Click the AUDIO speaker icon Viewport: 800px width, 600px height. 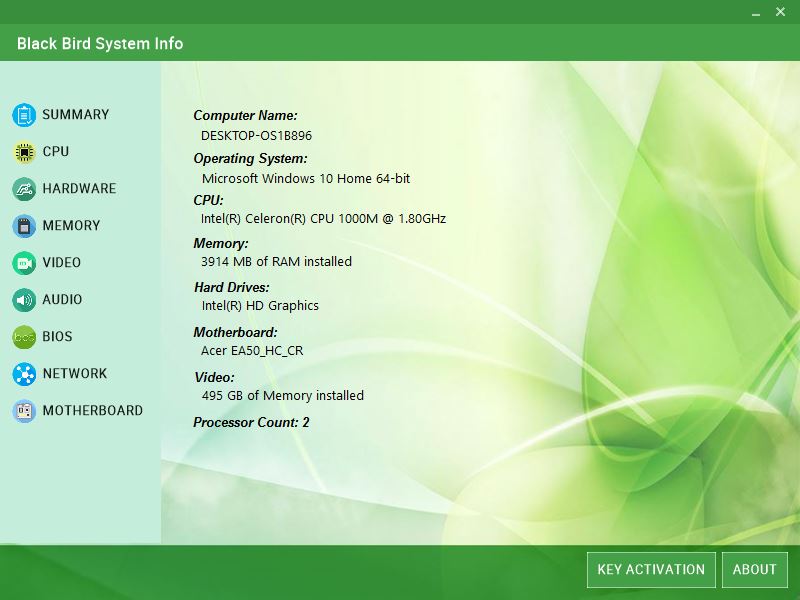[x=22, y=300]
